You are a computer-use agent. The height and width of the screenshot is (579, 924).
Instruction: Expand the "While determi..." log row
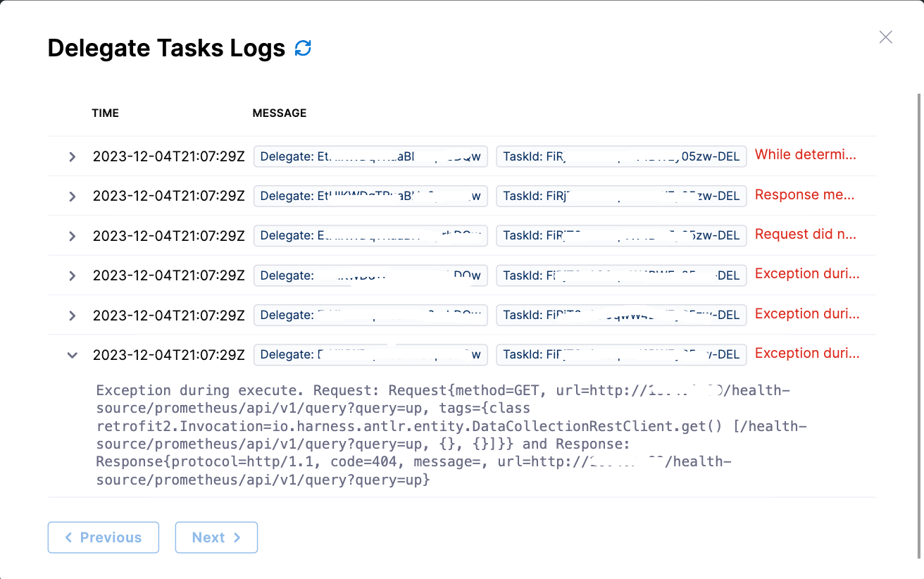[72, 157]
